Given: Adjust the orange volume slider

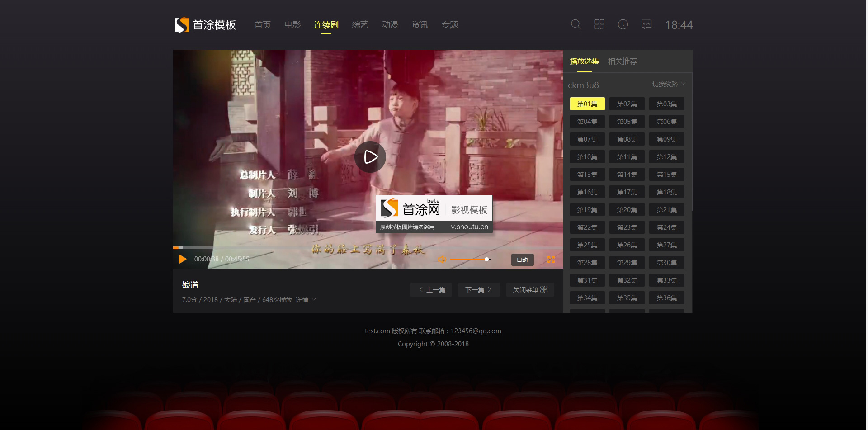Looking at the screenshot, I should tap(470, 259).
